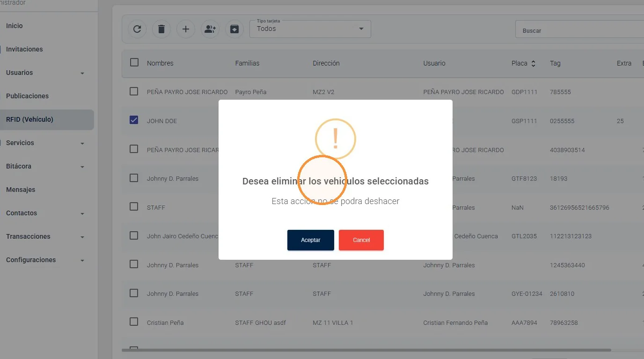Sort by Placa using the sort arrows
644x359 pixels.
pos(533,64)
